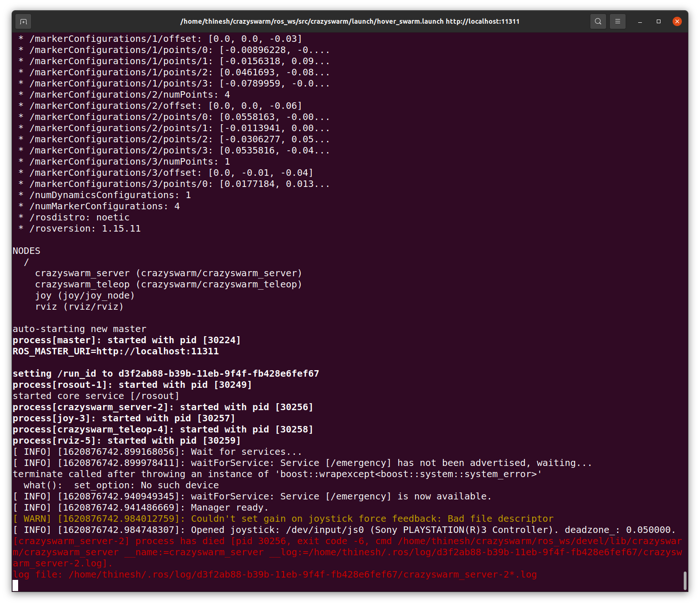Viewport: 700px width, 605px height.
Task: Click the yellow WARN joystick force feedback line
Action: (283, 519)
